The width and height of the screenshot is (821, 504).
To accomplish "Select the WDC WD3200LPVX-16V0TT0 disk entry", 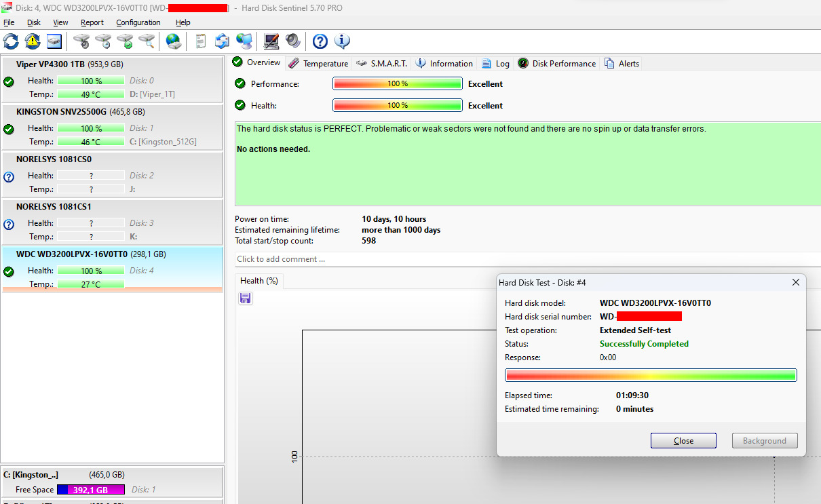I will tap(112, 270).
